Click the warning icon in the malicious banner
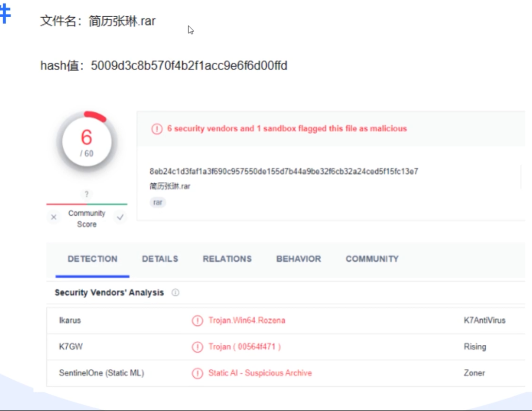532x411 pixels. (x=156, y=129)
